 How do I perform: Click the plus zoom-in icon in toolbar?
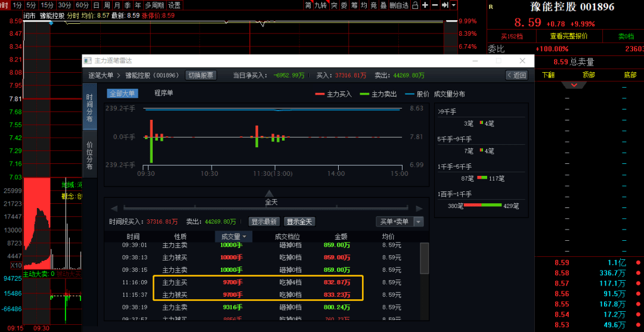click(425, 5)
